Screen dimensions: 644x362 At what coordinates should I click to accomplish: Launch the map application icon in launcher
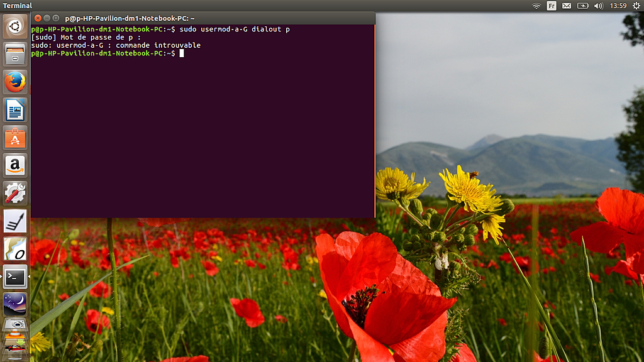click(x=15, y=249)
